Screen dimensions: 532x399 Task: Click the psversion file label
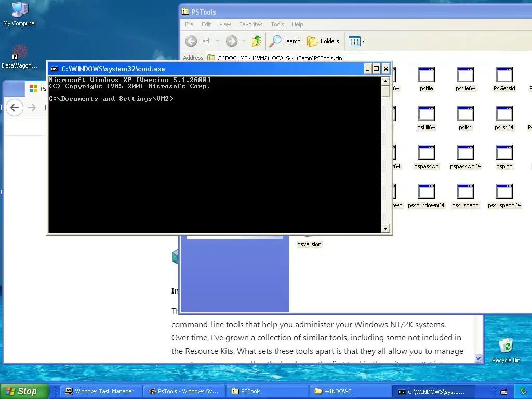click(309, 244)
